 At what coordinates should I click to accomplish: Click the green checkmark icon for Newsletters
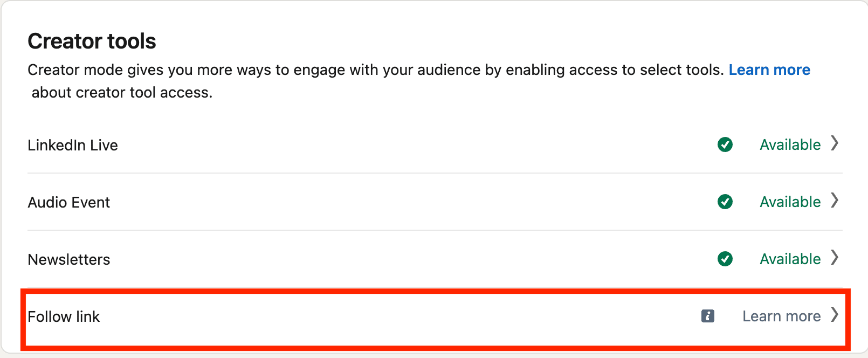tap(725, 259)
